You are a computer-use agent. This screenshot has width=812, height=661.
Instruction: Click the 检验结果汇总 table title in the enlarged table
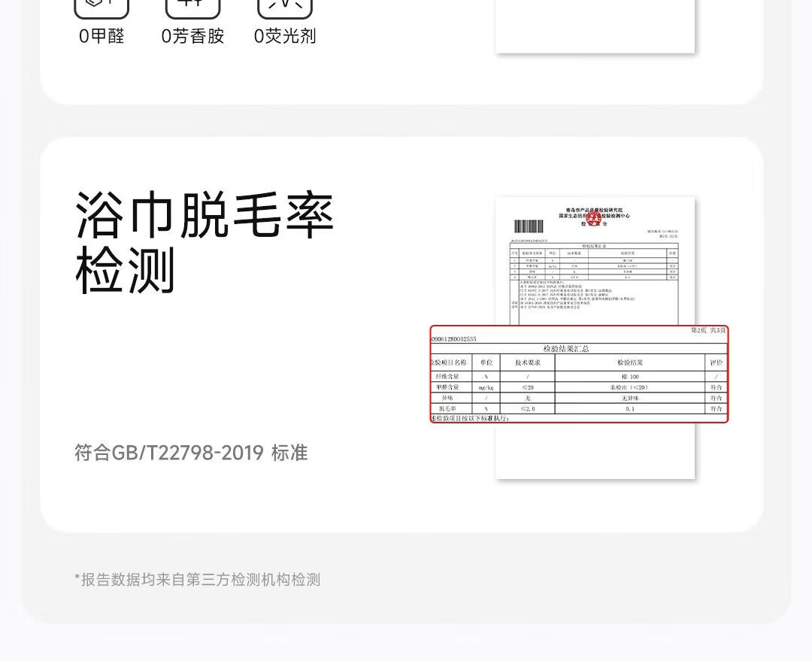click(566, 349)
